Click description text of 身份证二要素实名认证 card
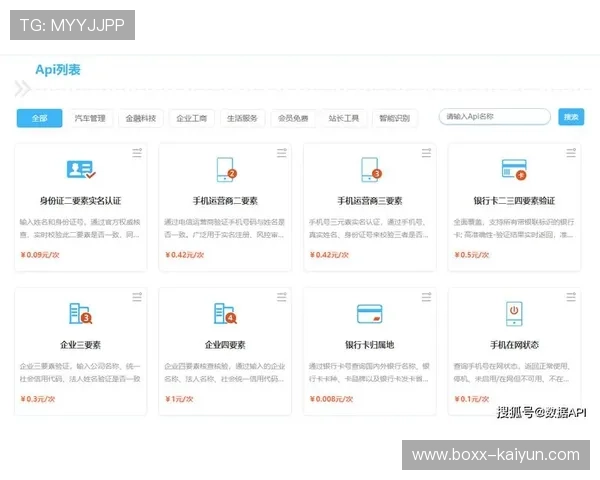600x480 pixels. [80, 228]
